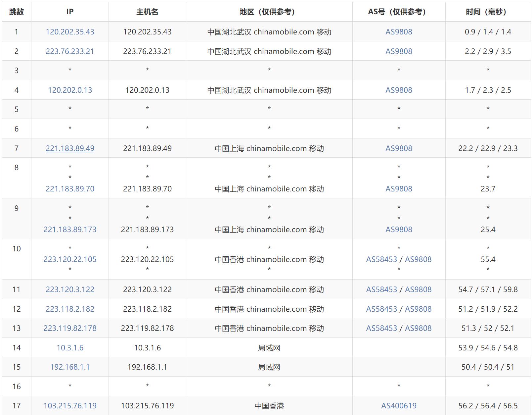Open IP link 223.120.22.105
This screenshot has height=415, width=532.
[x=70, y=259]
